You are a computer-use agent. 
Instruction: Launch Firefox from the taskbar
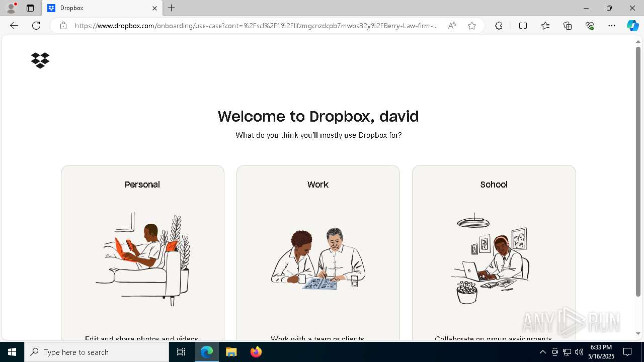coord(256,352)
